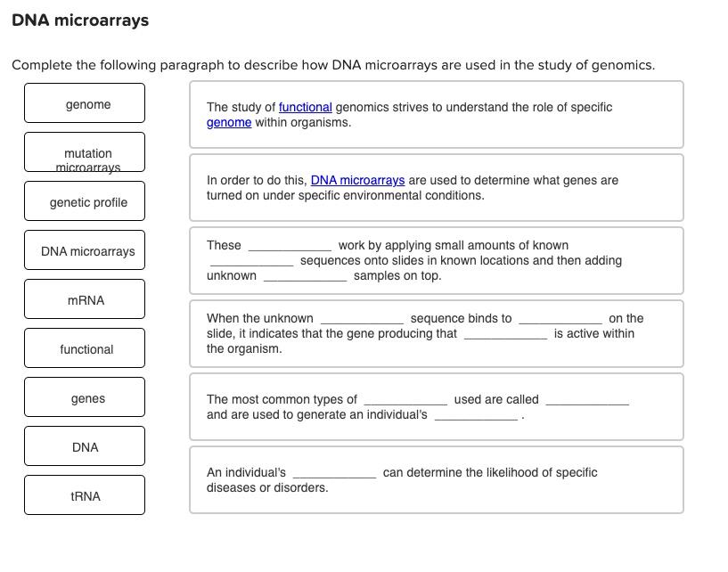Select the "tRNA" word tile

pos(85,494)
